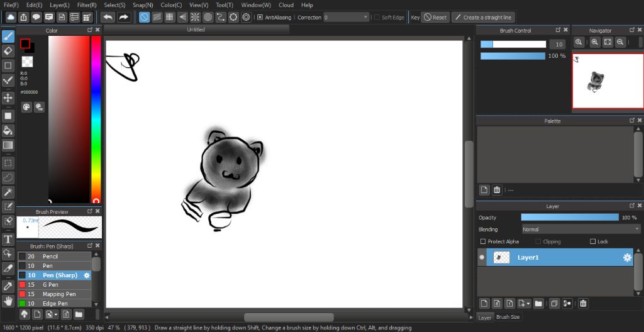Select the Edge Pen brush
Screen dimensions: 644x332
pyautogui.click(x=54, y=303)
